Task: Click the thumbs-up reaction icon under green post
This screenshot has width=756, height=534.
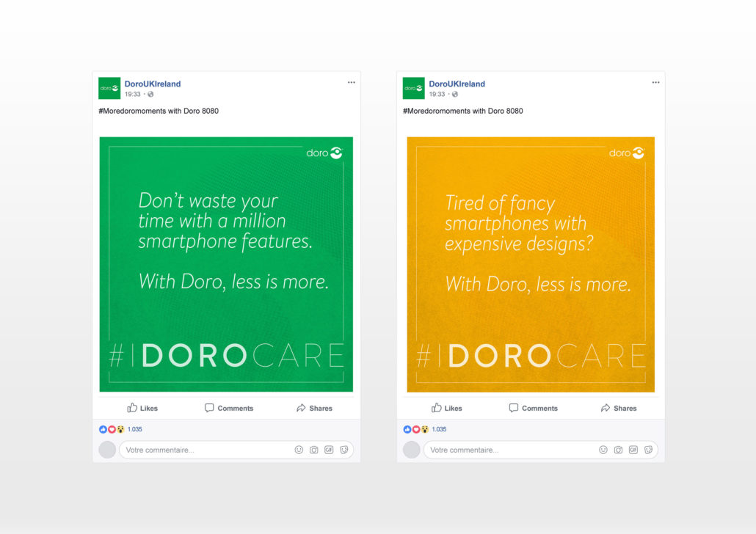Action: pyautogui.click(x=103, y=429)
